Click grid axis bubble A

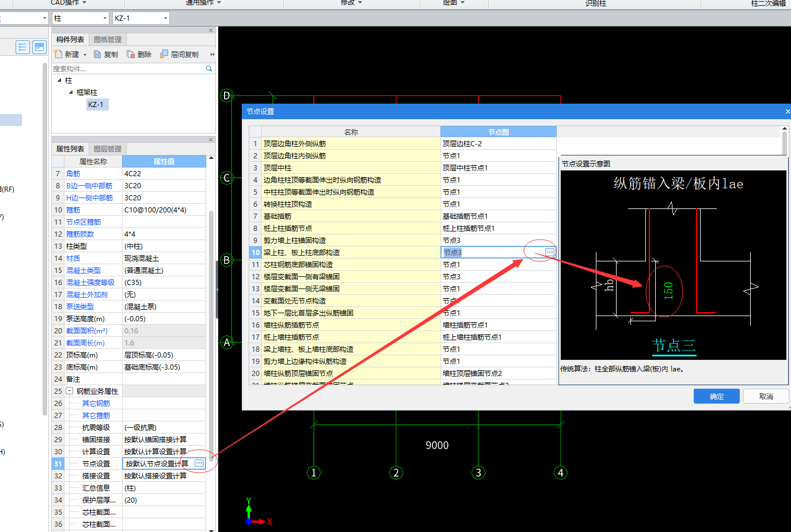click(x=227, y=343)
